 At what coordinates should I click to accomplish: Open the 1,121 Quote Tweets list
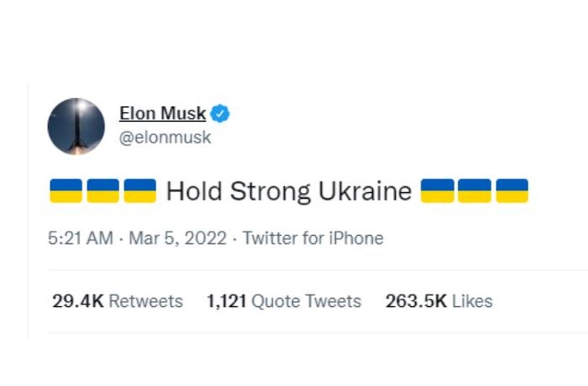[x=283, y=301]
